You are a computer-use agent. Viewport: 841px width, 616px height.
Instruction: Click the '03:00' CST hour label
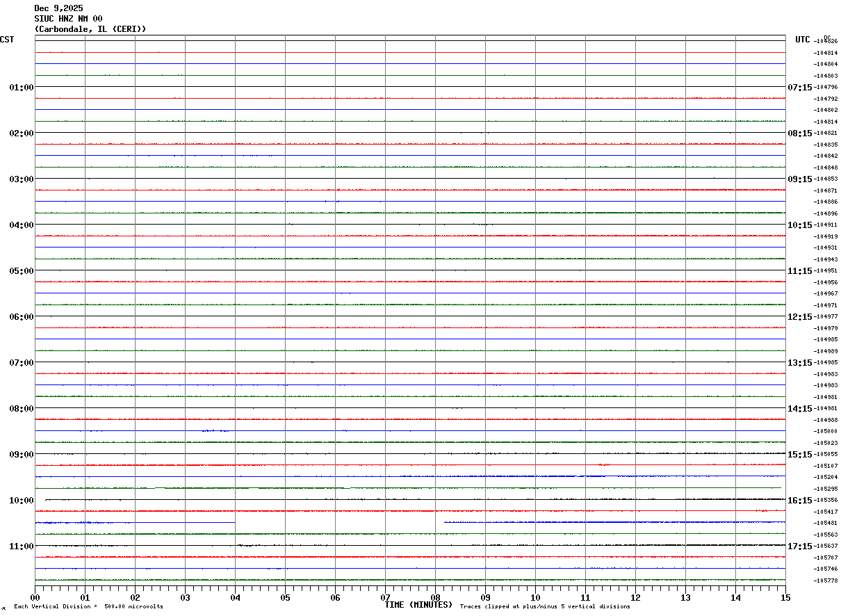coord(22,179)
